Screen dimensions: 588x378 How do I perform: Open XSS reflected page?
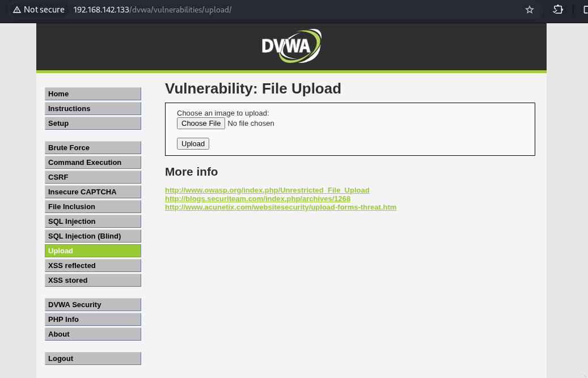(x=93, y=266)
